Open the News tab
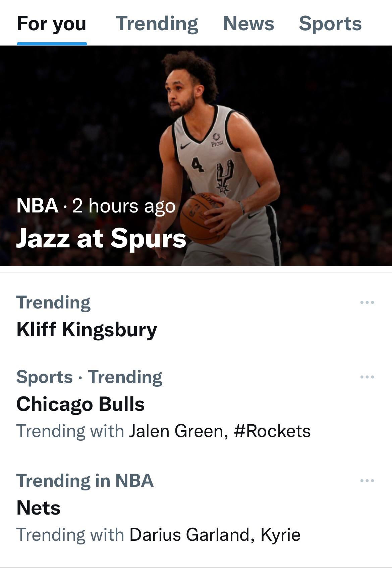The image size is (392, 577). (248, 23)
